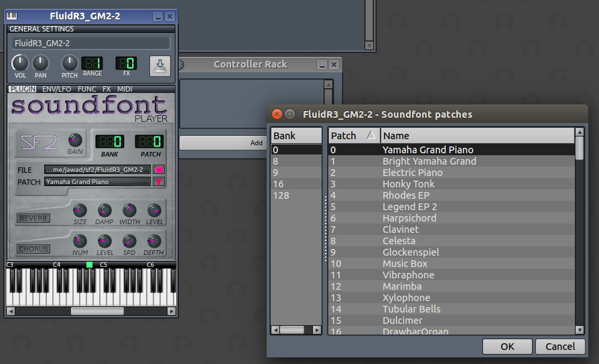The height and width of the screenshot is (364, 599).
Task: Click the instrument name field FluidR3_GM2-2
Action: click(x=91, y=43)
